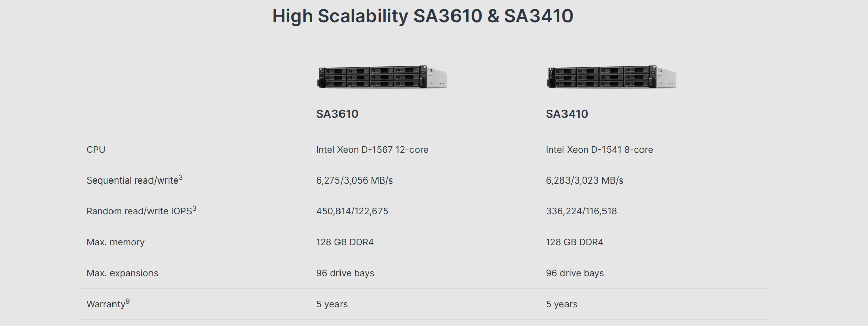The image size is (868, 326).
Task: Click the 6,275/3,056 MB/s value
Action: 354,180
